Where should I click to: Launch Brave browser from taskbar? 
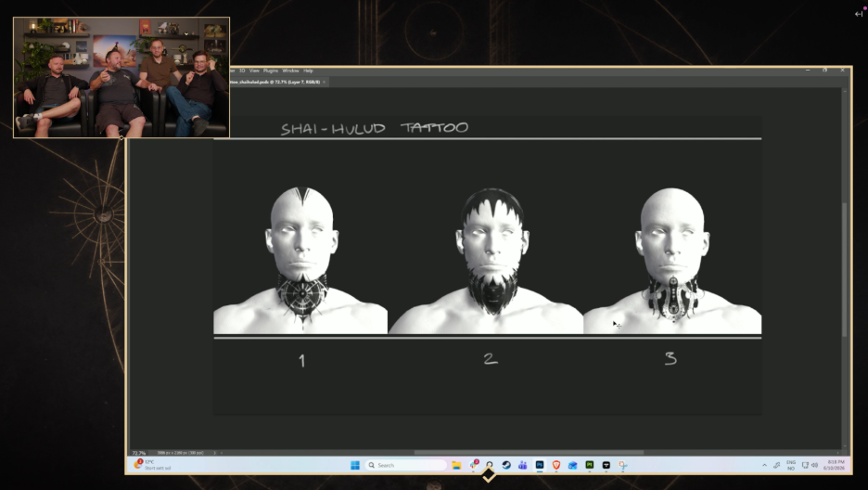pos(555,465)
